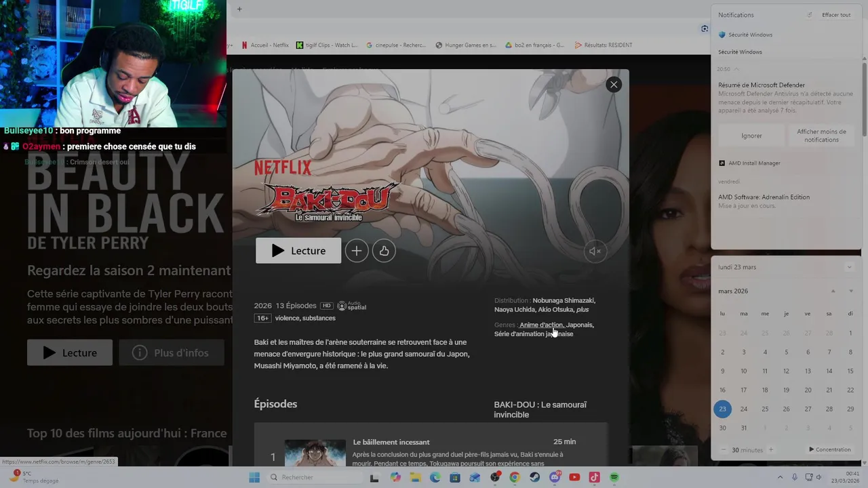Open Google Chrome from the taskbar
868x488 pixels.
click(515, 477)
